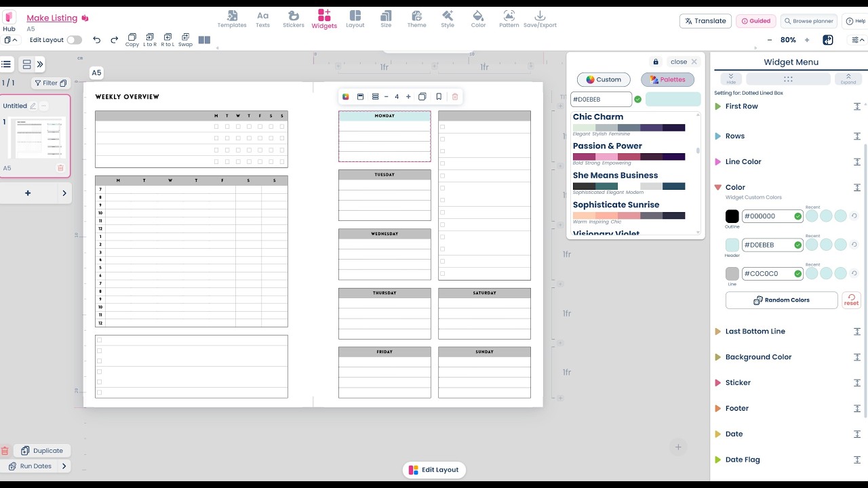The height and width of the screenshot is (488, 868).
Task: Click the Translate button
Action: coord(705,21)
